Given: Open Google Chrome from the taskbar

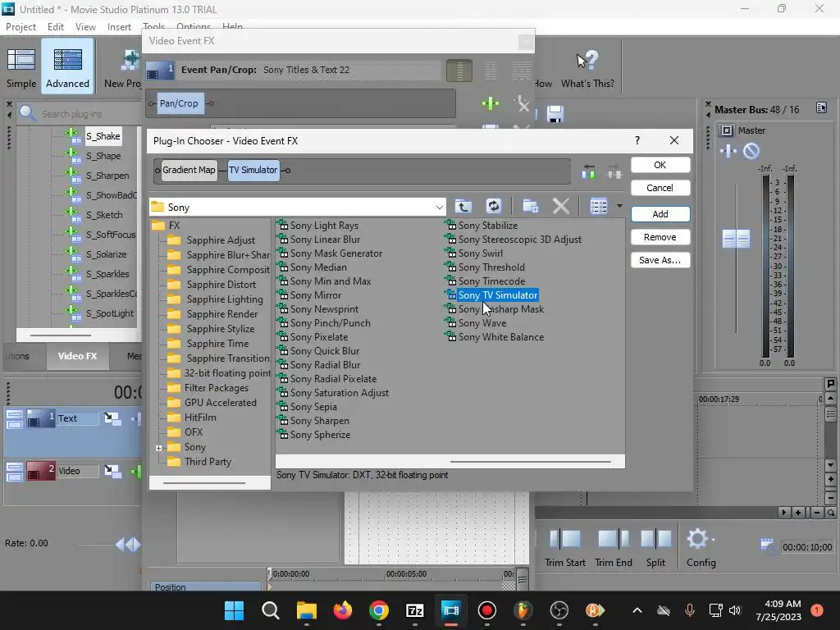Looking at the screenshot, I should (379, 610).
